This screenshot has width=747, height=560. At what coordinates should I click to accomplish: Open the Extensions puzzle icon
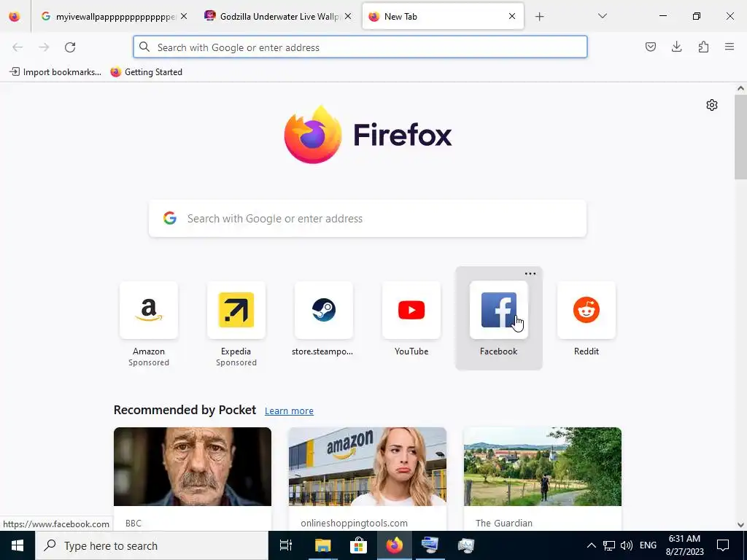click(x=703, y=47)
